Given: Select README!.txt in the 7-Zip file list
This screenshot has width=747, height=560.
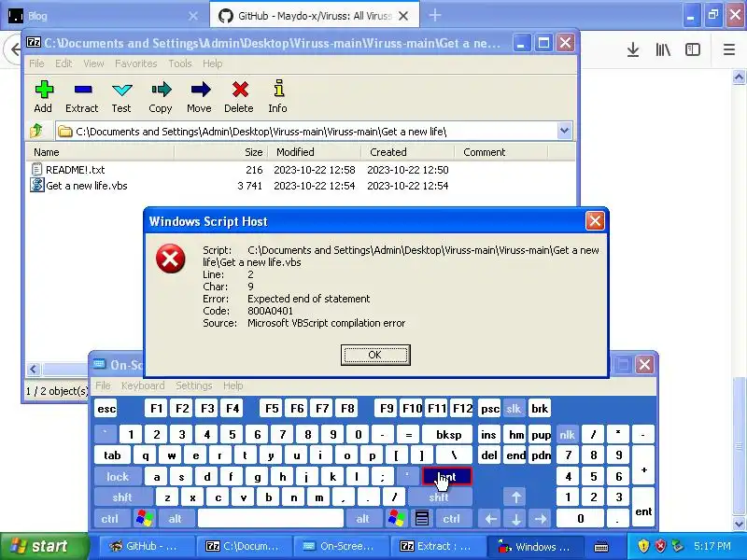Looking at the screenshot, I should 75,170.
